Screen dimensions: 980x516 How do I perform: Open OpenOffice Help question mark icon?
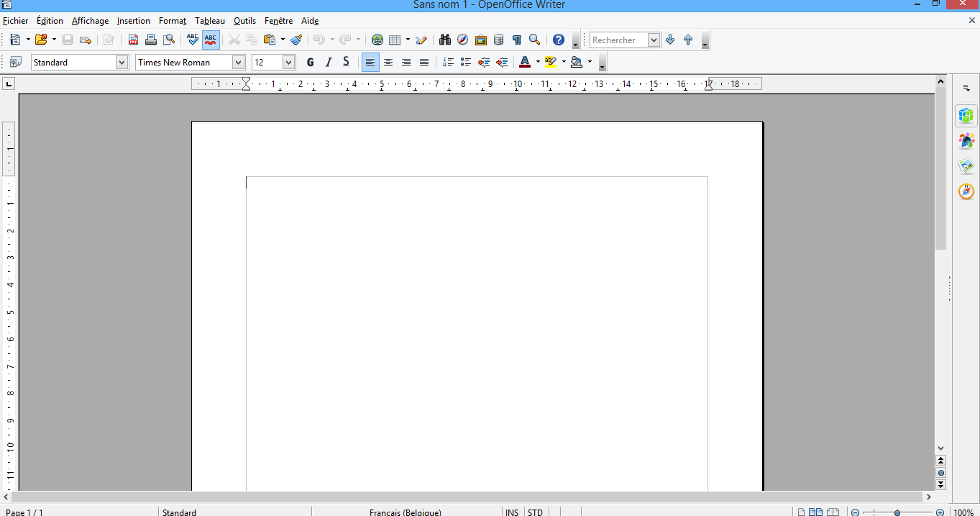[x=559, y=40]
